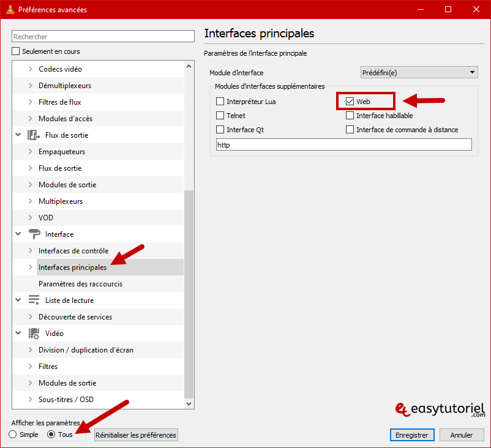Maximize the Préférences avancées window
The height and width of the screenshot is (448, 491).
click(x=448, y=9)
